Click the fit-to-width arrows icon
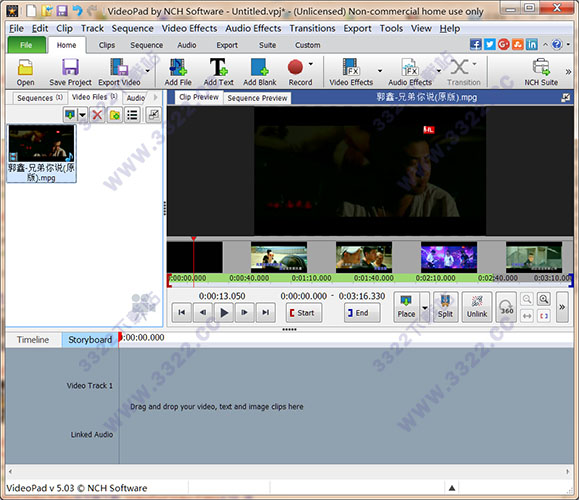579x500 pixels. [x=527, y=316]
